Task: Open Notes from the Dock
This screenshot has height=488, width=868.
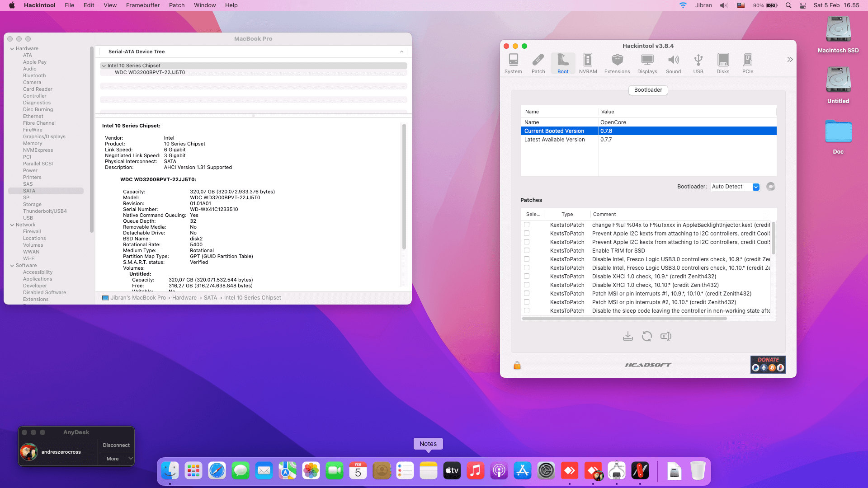Action: (428, 471)
